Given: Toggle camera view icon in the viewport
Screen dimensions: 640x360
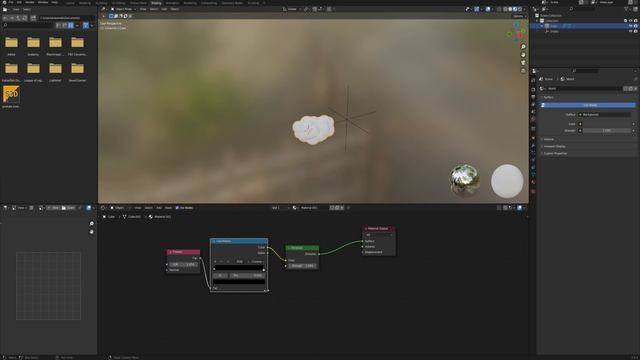Looking at the screenshot, I should coord(523,62).
